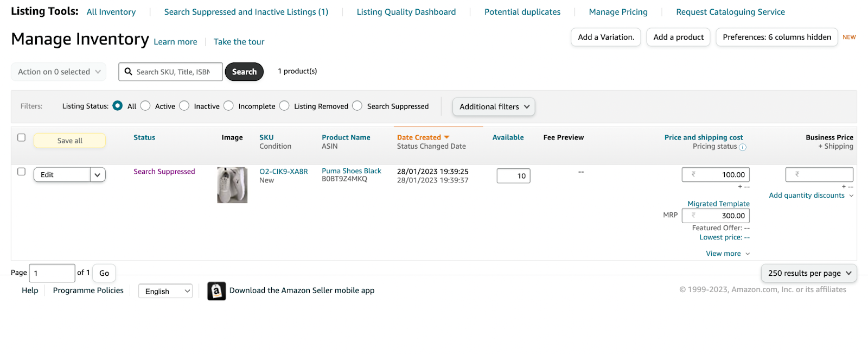Click the magnifier icon in search box
Viewport: 868px width, 354px height.
pos(129,72)
